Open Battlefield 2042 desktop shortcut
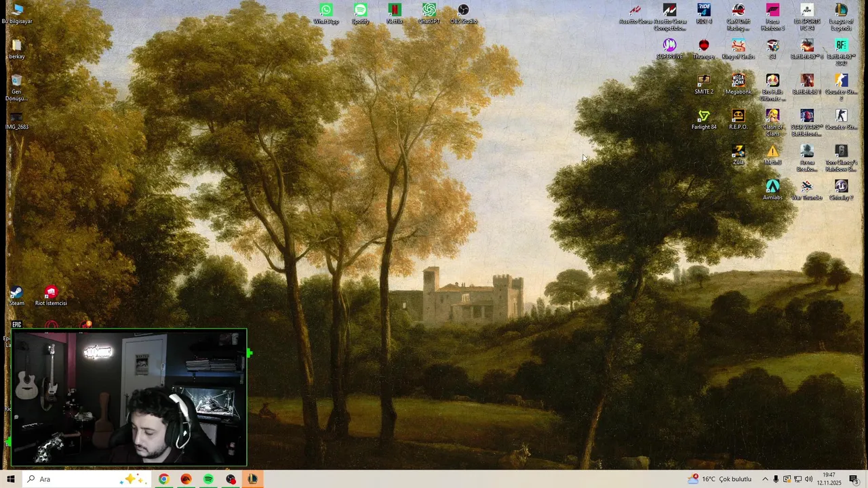Screen dimensions: 868x488 pos(841,52)
